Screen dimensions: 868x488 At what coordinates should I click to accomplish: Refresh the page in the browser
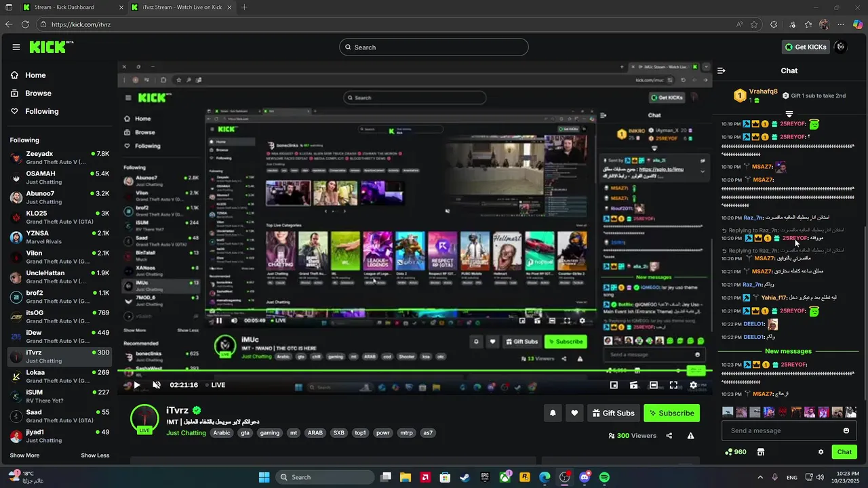(25, 24)
